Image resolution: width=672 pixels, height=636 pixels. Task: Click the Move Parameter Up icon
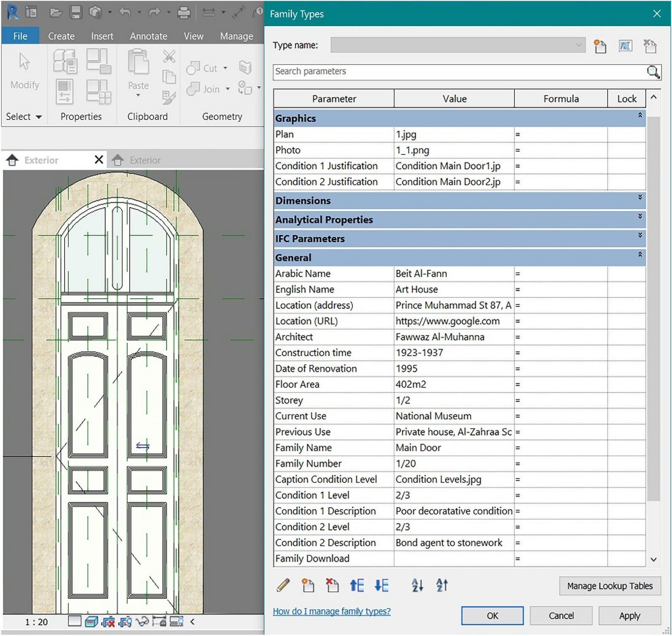(357, 585)
